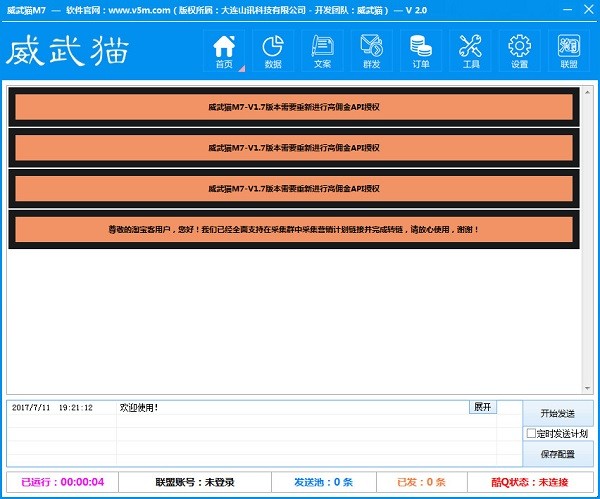
Task: Click the scrollbar down arrow
Action: pos(587,388)
